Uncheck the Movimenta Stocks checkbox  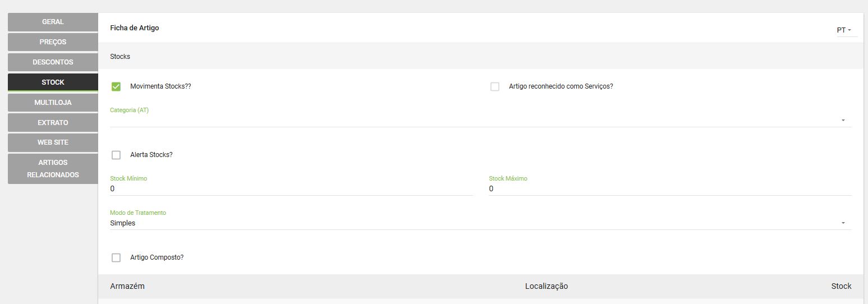pos(116,86)
